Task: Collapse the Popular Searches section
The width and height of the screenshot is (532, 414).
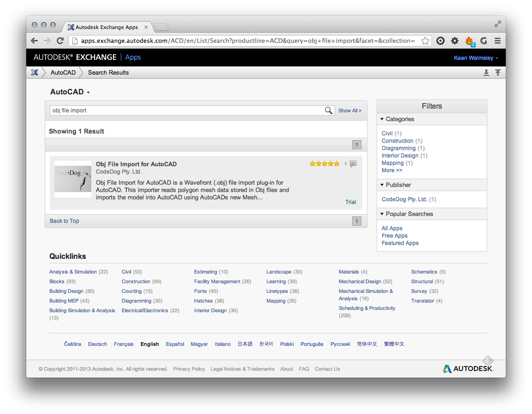Action: 382,214
